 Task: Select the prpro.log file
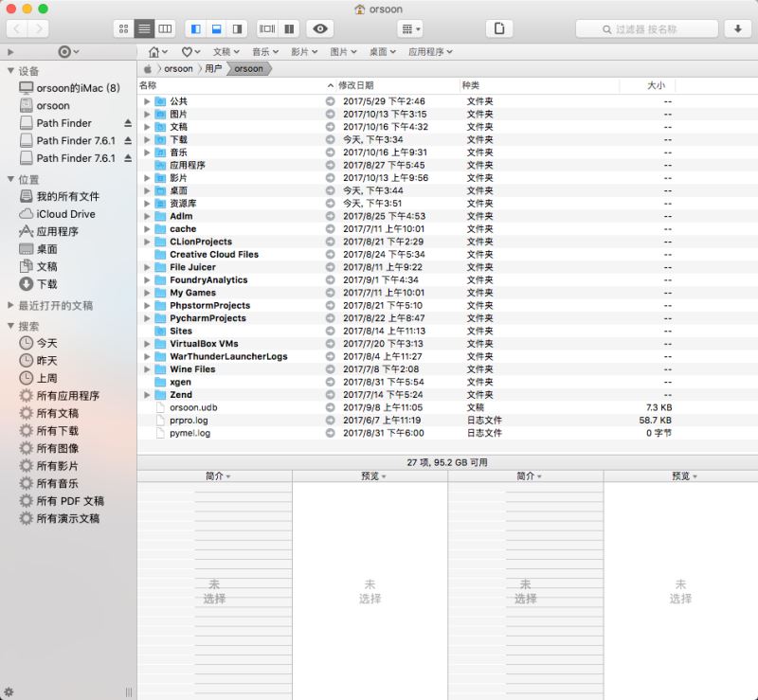pyautogui.click(x=189, y=421)
